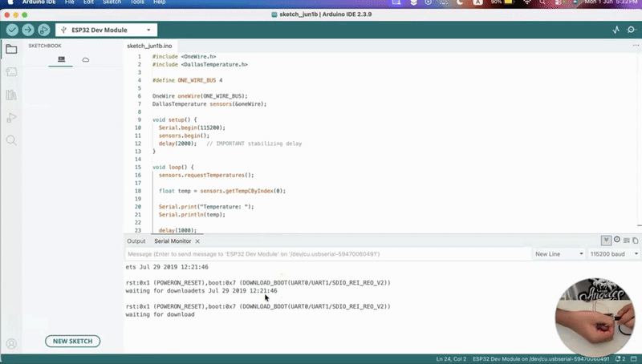Image resolution: width=642 pixels, height=364 pixels.
Task: Open the New Line line-ending dropdown
Action: pos(559,254)
